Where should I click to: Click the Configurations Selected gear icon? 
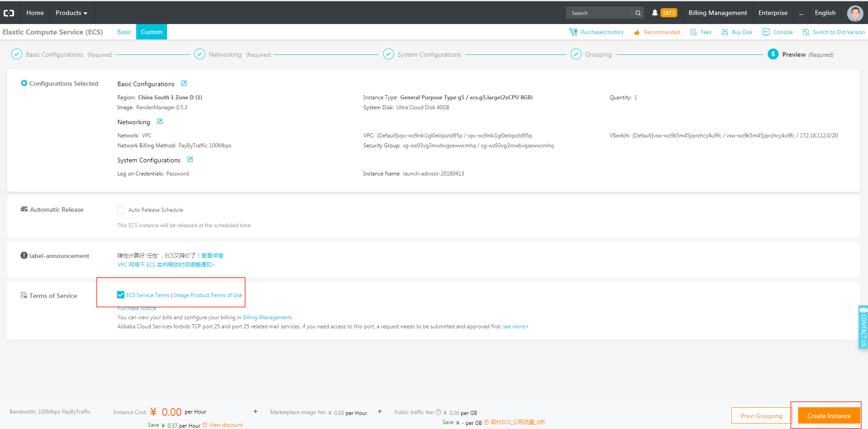pyautogui.click(x=24, y=83)
